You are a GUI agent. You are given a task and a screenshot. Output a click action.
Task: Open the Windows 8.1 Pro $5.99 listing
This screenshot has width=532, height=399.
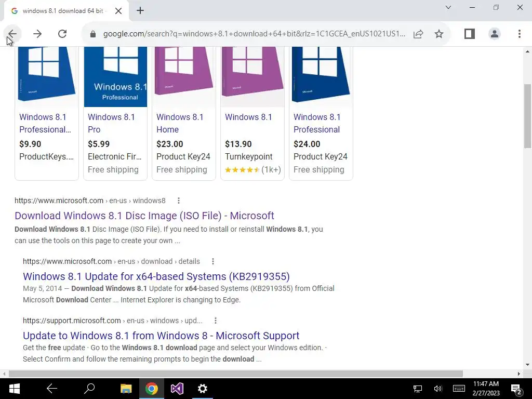(x=111, y=123)
